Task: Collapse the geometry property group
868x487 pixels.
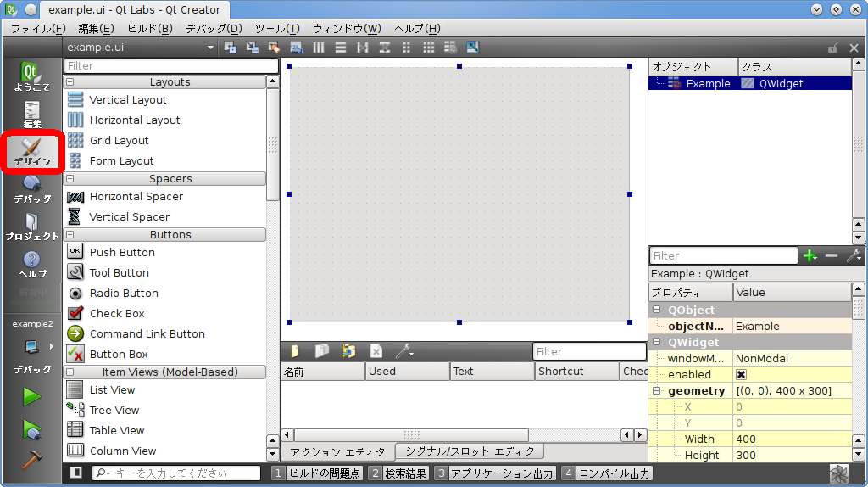Action: pyautogui.click(x=657, y=391)
